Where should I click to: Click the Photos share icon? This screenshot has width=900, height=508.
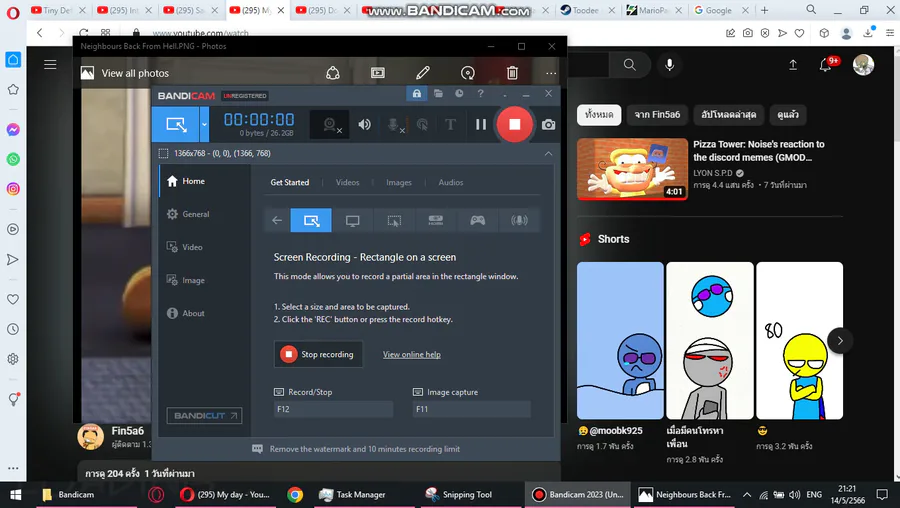coord(333,73)
